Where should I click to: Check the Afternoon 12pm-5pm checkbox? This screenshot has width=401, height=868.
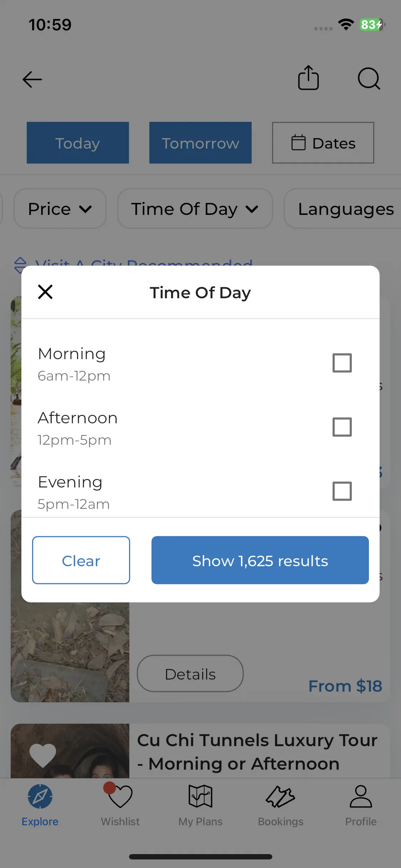coord(342,427)
